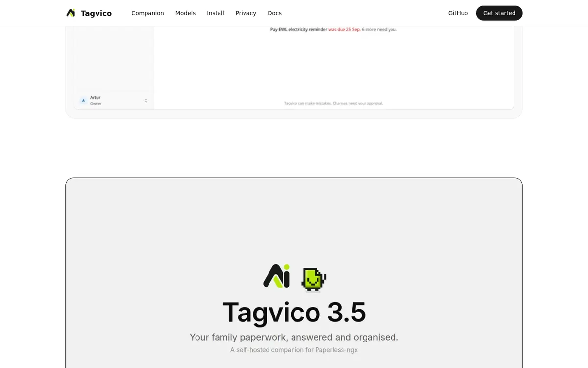Click 'Your family paperwork, answered and organised.' text

(x=294, y=337)
